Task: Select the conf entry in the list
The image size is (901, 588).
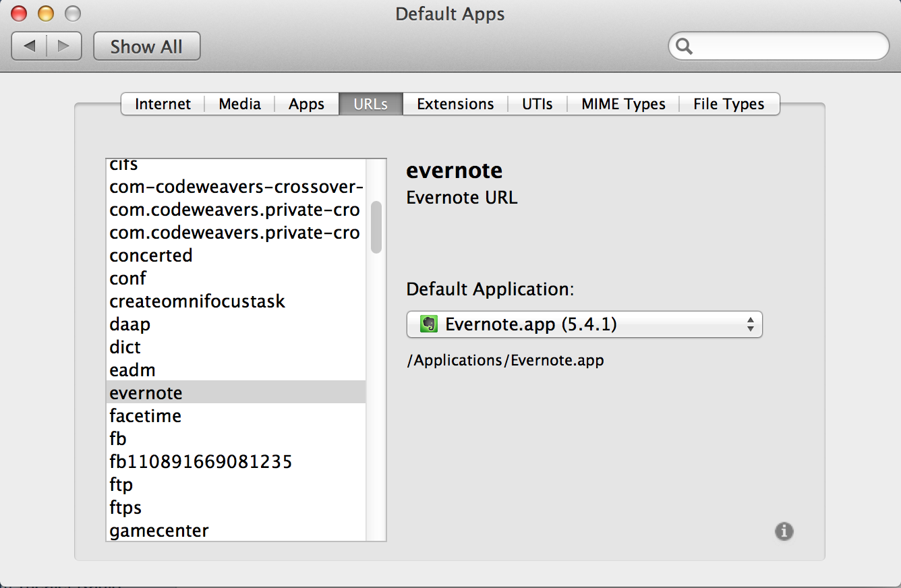Action: pyautogui.click(x=236, y=278)
